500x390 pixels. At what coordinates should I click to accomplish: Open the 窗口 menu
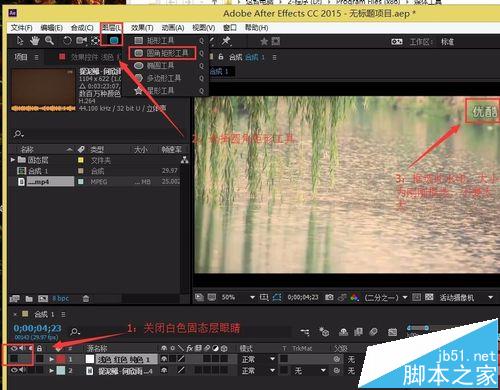[x=230, y=28]
